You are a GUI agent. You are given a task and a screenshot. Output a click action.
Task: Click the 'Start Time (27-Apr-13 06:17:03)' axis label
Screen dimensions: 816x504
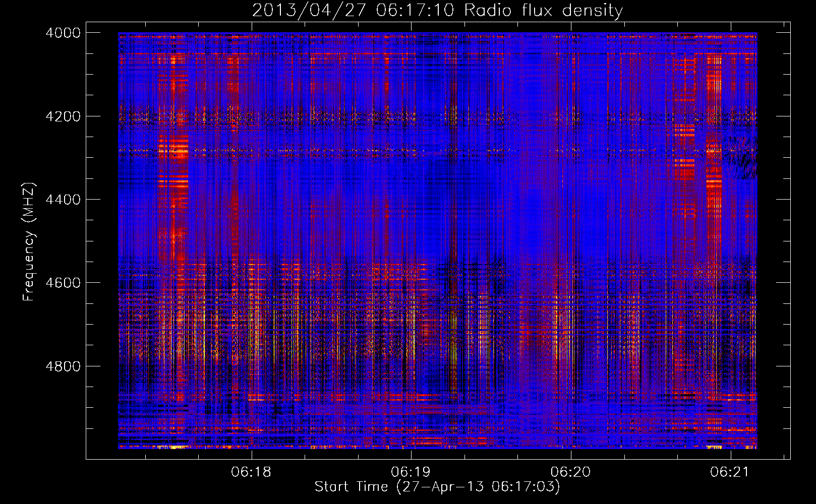click(437, 487)
